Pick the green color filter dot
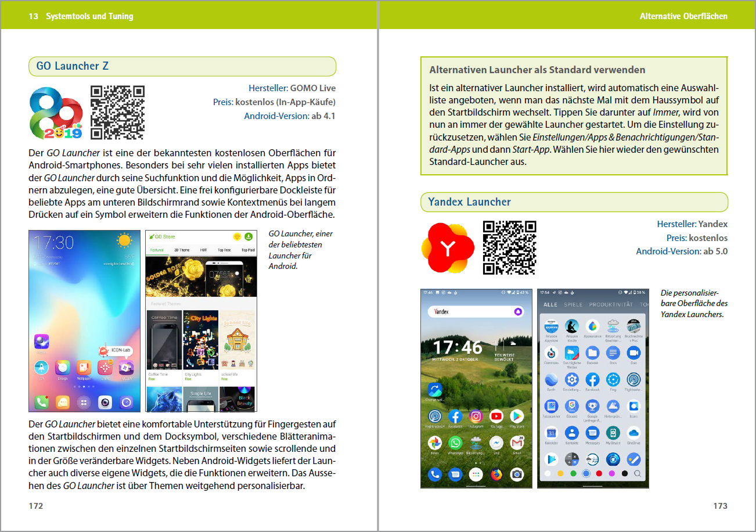Image resolution: width=756 pixels, height=532 pixels. (573, 473)
